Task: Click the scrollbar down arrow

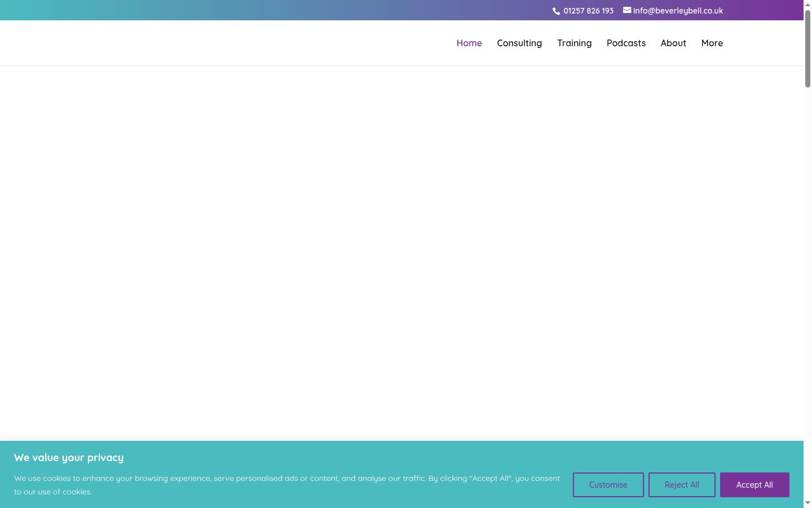Action: point(807,502)
